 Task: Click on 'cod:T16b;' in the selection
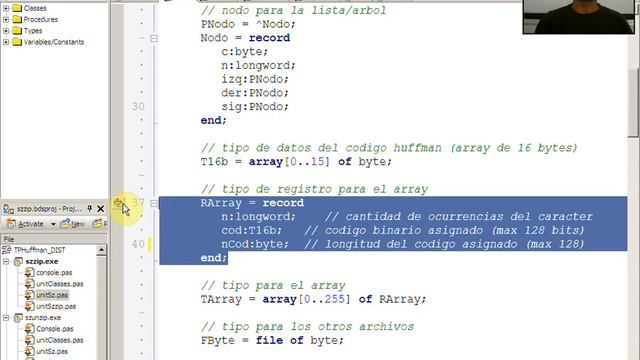[251, 230]
